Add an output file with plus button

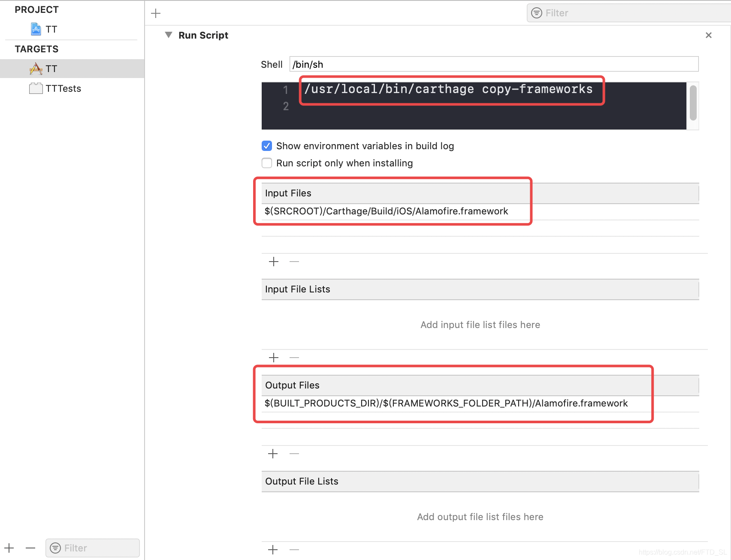[x=273, y=454]
